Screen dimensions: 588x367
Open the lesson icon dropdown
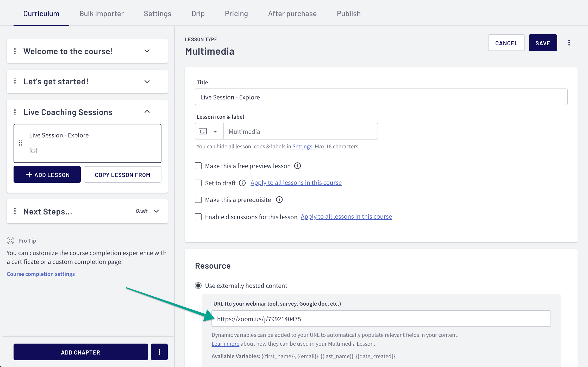209,131
